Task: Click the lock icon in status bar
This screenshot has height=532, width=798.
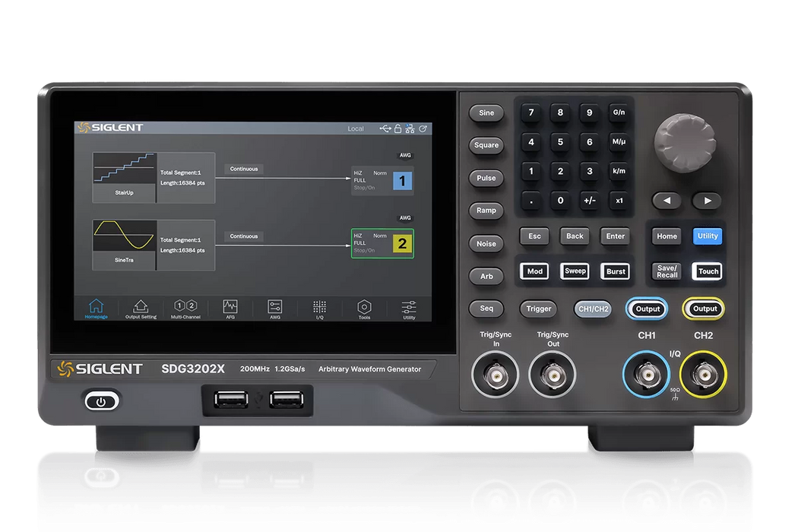Action: click(x=397, y=128)
